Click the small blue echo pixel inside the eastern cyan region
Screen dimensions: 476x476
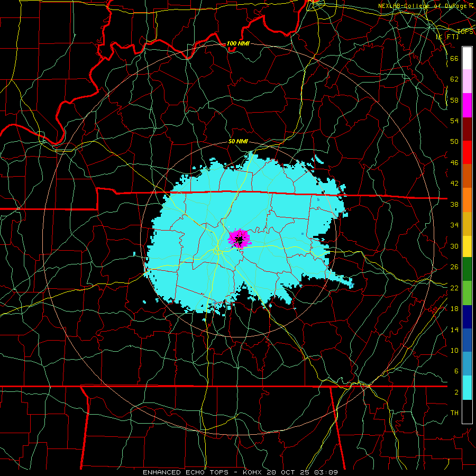tap(303, 234)
